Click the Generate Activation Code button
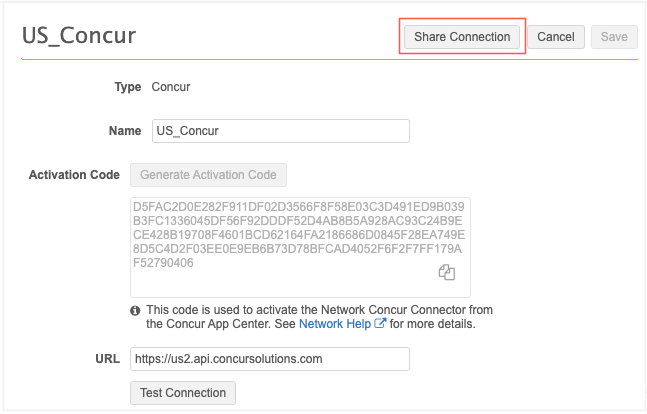Screen dimensions: 647x414 pos(208,175)
